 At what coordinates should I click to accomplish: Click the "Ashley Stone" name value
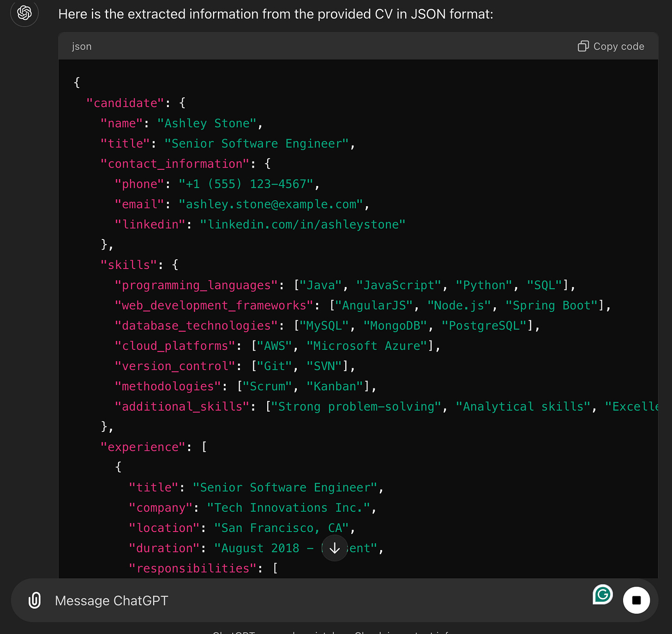coord(207,123)
